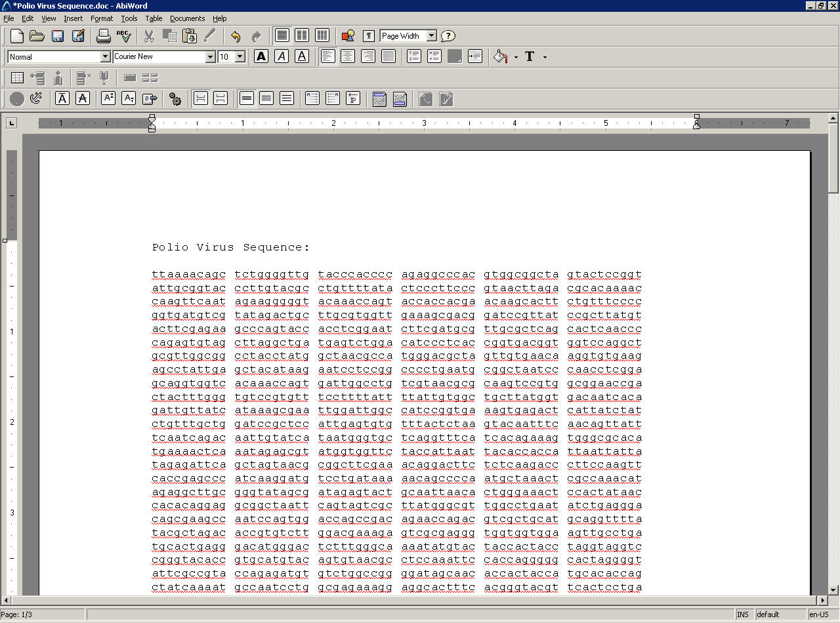This screenshot has height=623, width=840.
Task: Switch to two-column layout
Action: [x=302, y=36]
